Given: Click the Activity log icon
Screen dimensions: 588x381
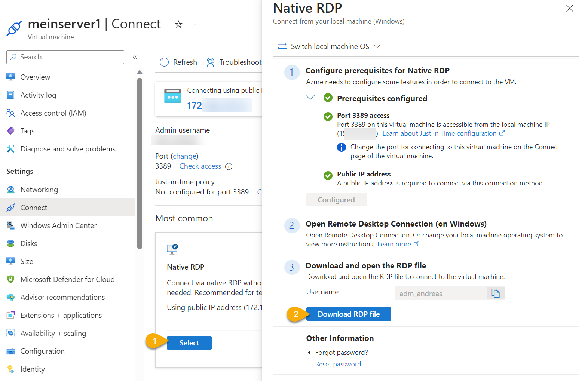Looking at the screenshot, I should tap(11, 95).
